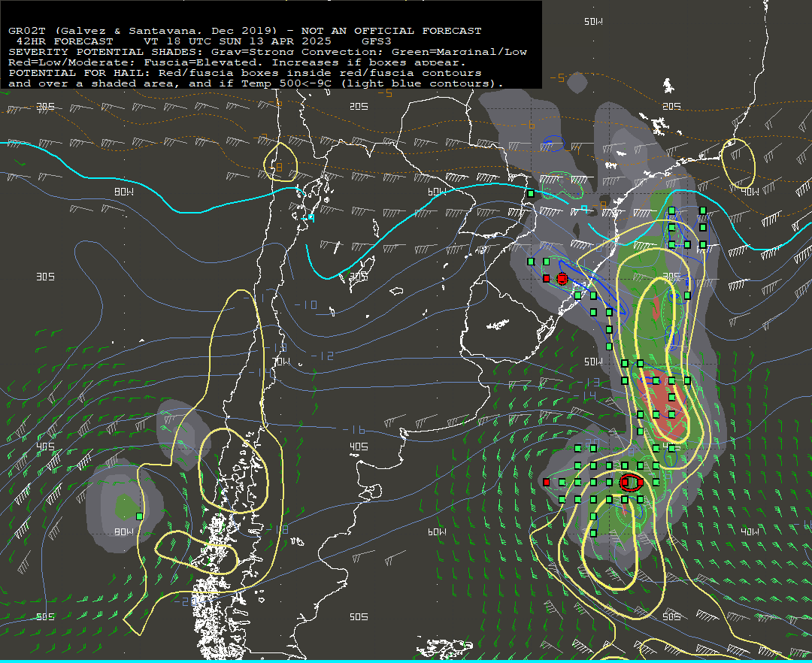Click the red box inside double red ellipse

click(625, 482)
